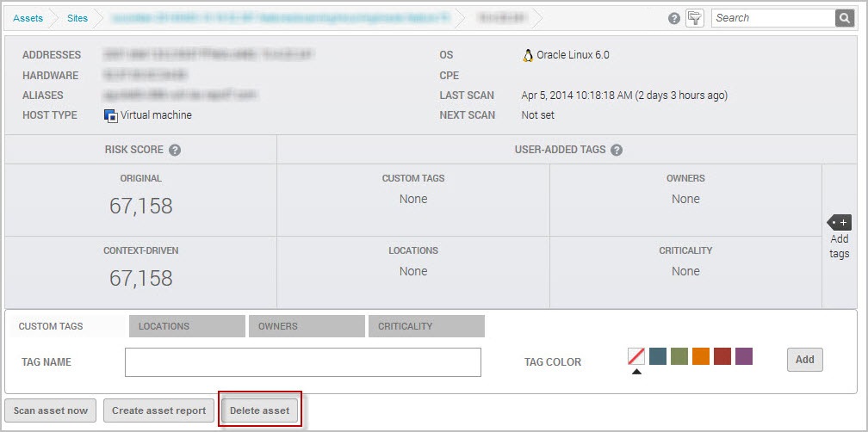Click the magnifying glass search button

pos(844,18)
